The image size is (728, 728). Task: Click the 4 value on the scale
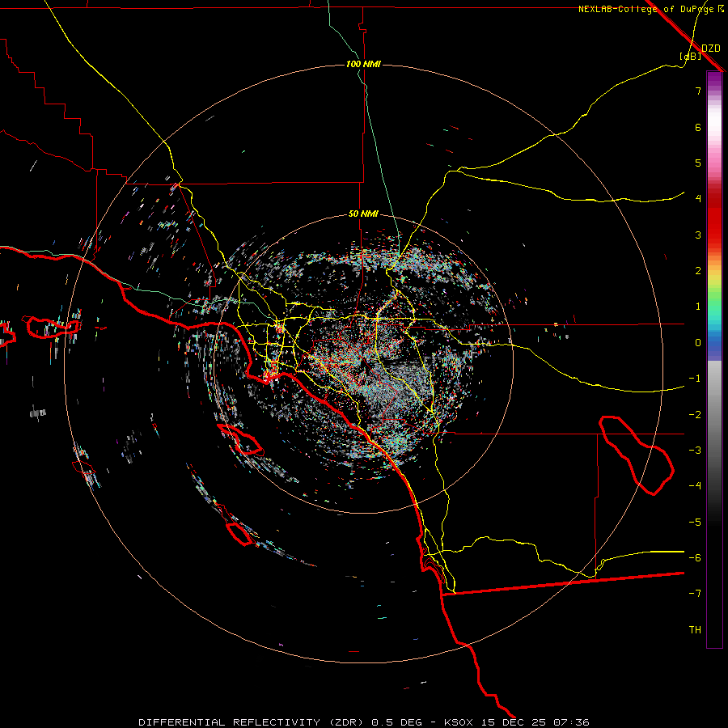698,199
